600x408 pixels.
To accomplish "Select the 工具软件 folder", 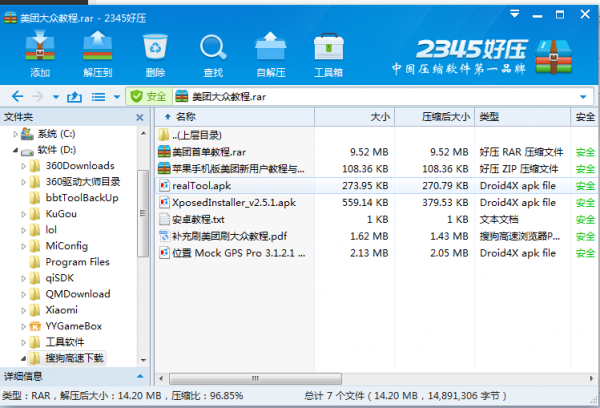I will 57,342.
